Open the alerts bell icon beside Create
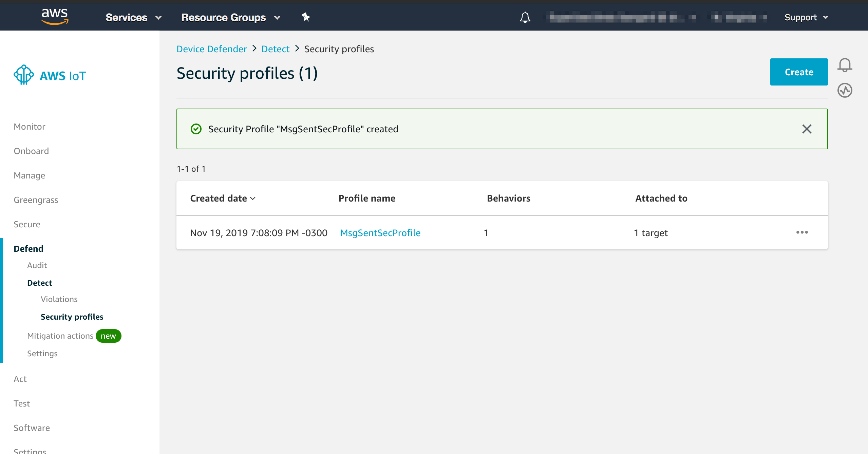868x454 pixels. 845,65
